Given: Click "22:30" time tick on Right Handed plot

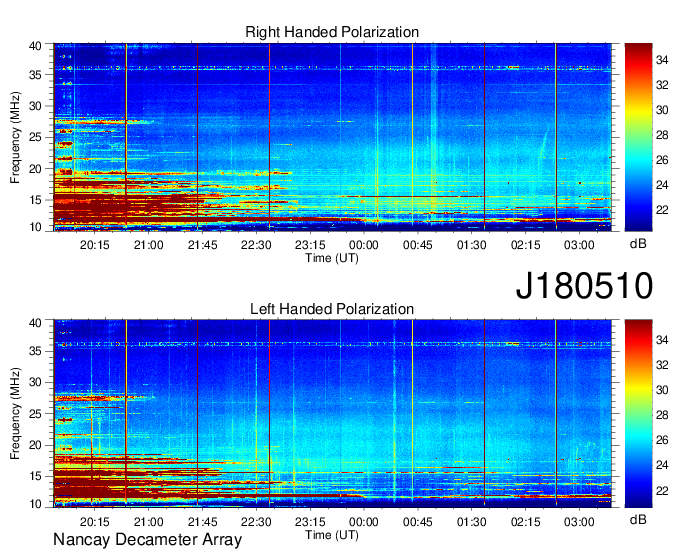Looking at the screenshot, I should [x=256, y=245].
